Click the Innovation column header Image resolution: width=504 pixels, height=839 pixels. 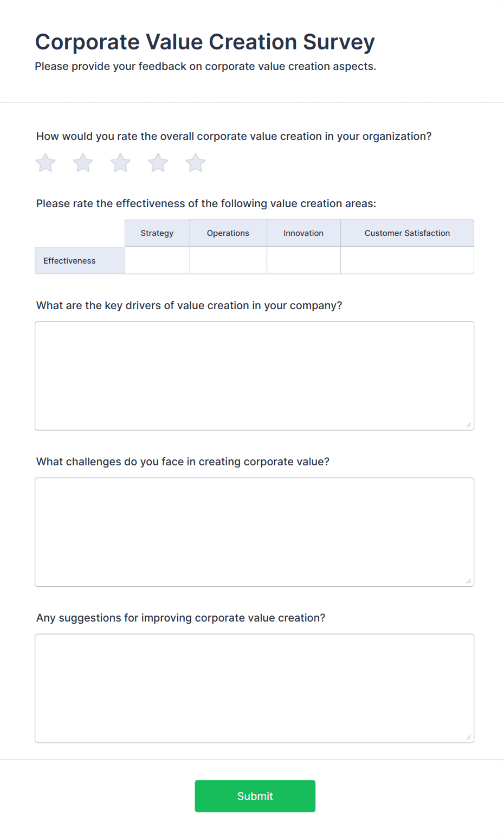point(303,233)
